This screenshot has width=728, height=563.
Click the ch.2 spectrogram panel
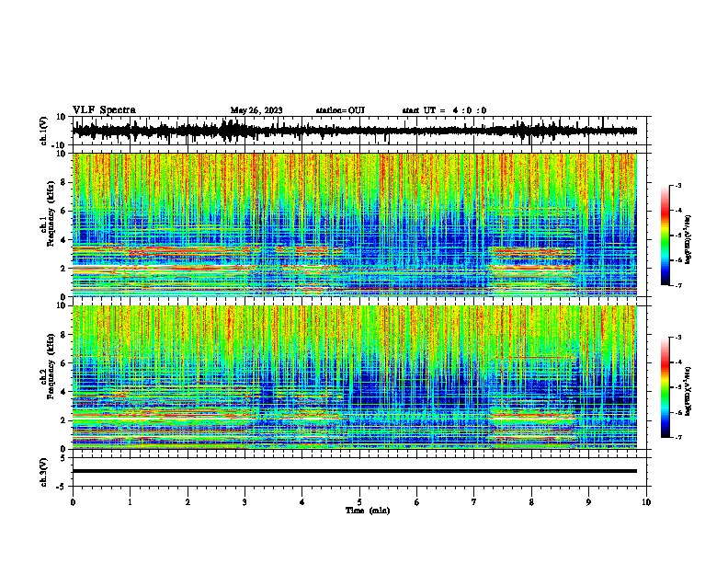coord(354,377)
